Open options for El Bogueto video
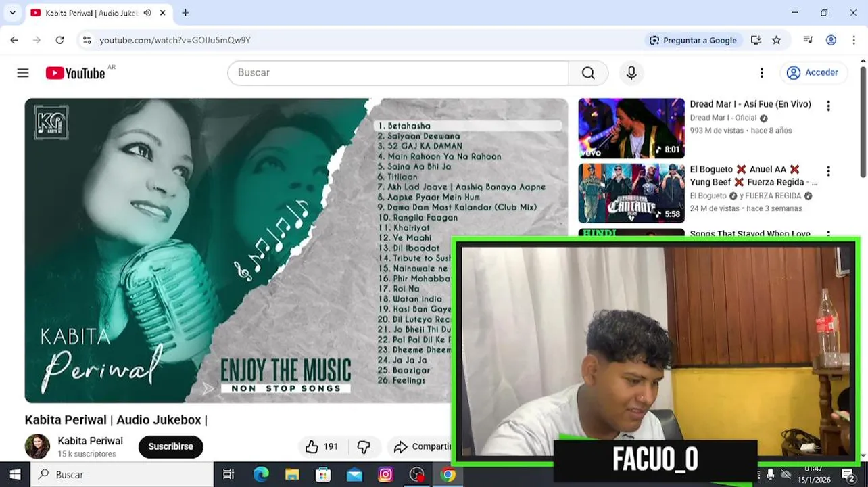Image resolution: width=868 pixels, height=487 pixels. 828,171
